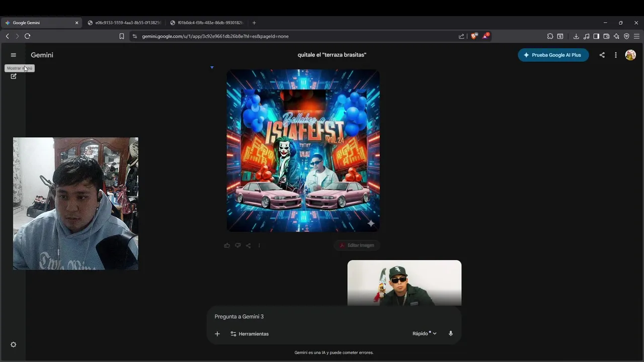Share the generated image response
This screenshot has height=362, width=644.
[x=249, y=245]
